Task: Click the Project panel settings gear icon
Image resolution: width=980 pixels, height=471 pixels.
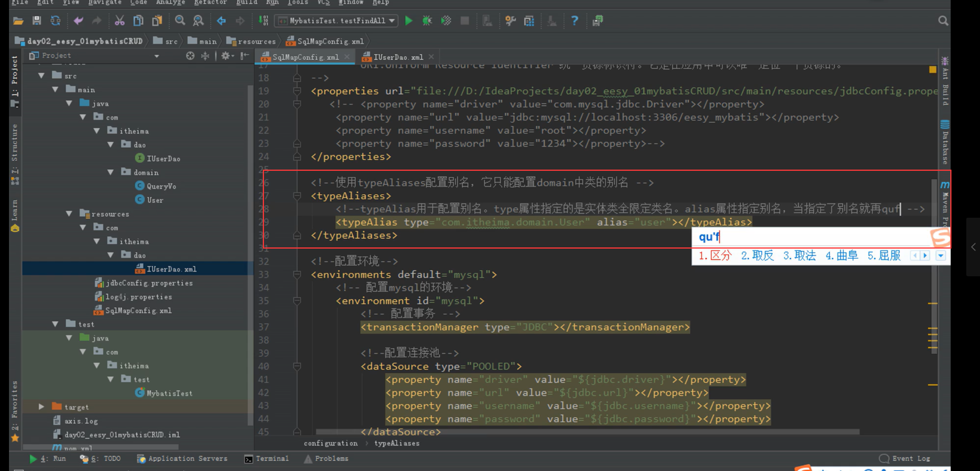Action: point(226,56)
